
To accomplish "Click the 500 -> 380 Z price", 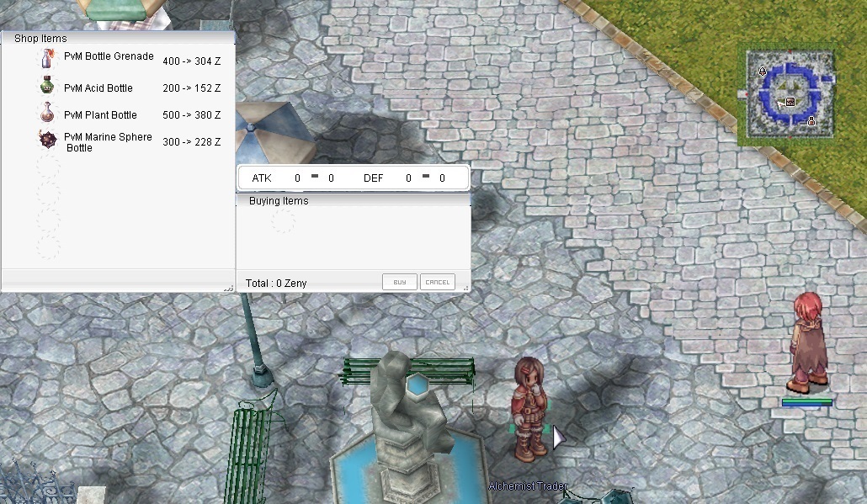I will (191, 115).
